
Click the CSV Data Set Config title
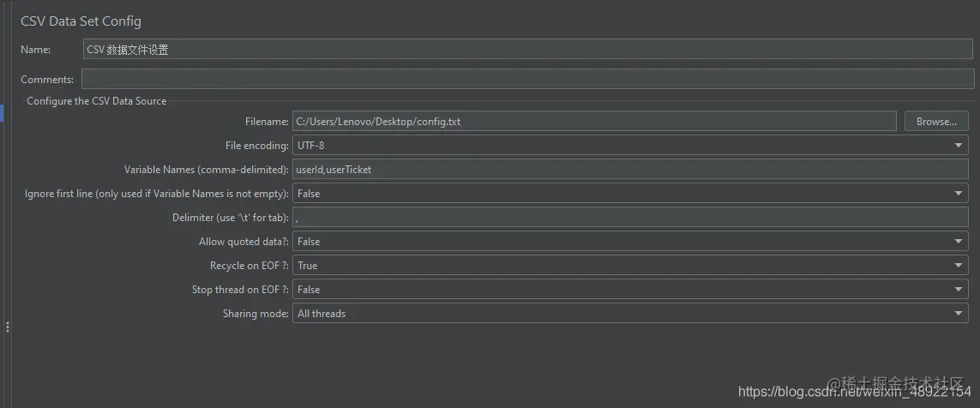[81, 21]
